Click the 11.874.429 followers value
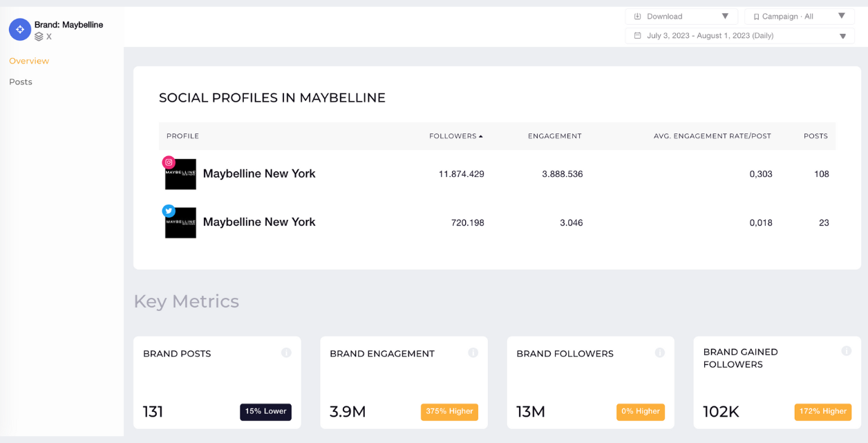Viewport: 868px width, 443px height. [462, 174]
